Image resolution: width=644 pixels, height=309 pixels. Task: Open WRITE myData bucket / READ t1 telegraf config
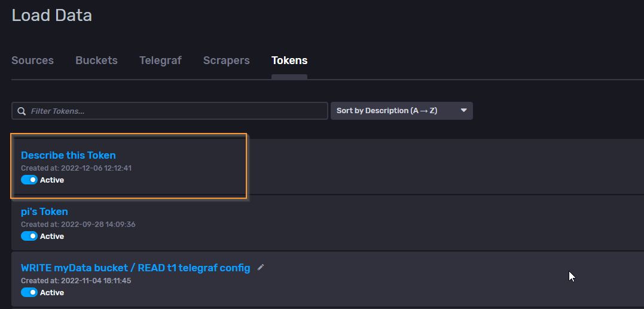pyautogui.click(x=136, y=268)
